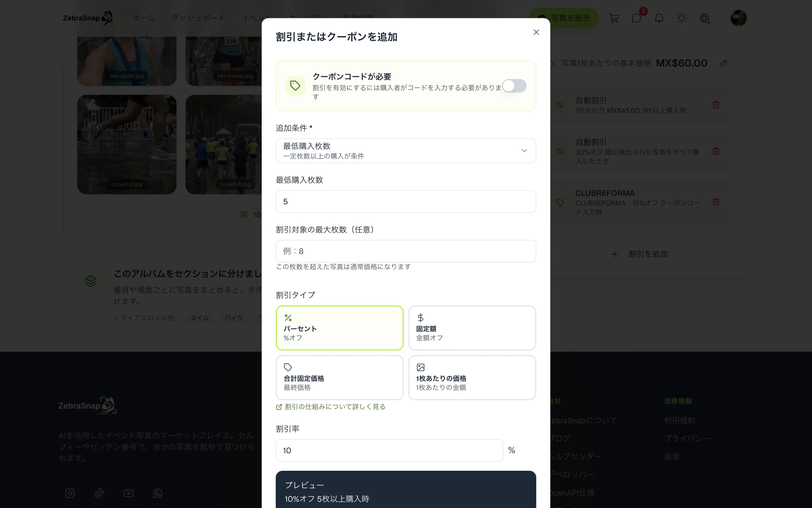Select the 1枚あたりの価格 discount type
Viewport: 812px width, 508px height.
coord(472,377)
